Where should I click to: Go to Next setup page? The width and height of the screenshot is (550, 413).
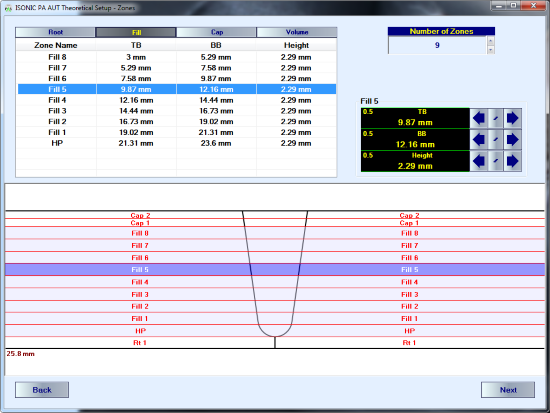508,390
